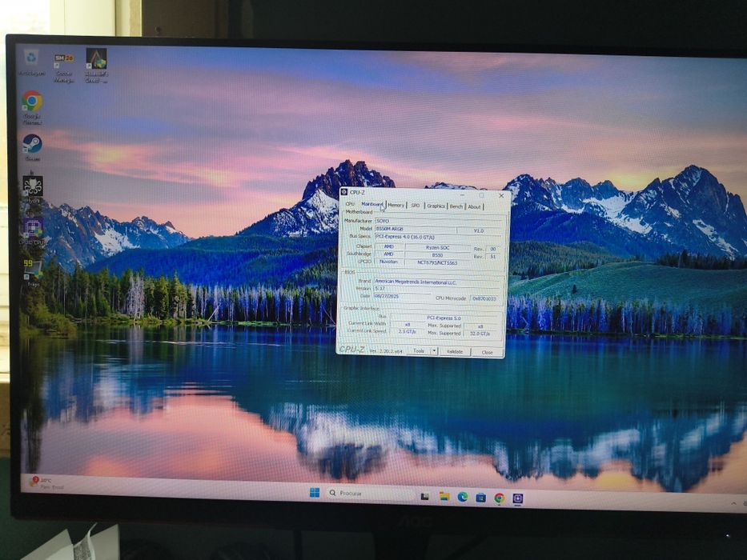
Task: Go to the Bench tab in CPU-Z
Action: (456, 206)
